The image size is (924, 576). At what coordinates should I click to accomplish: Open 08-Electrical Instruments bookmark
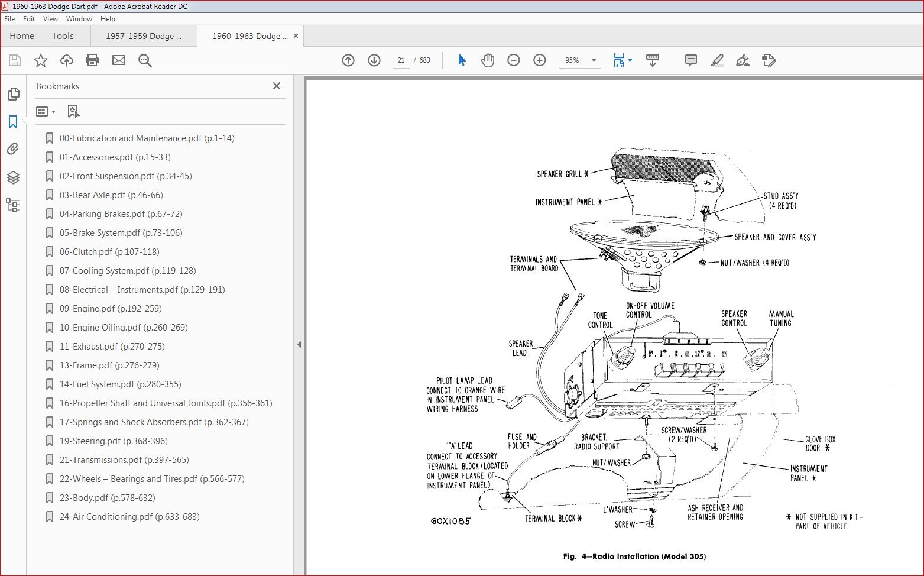(x=142, y=290)
